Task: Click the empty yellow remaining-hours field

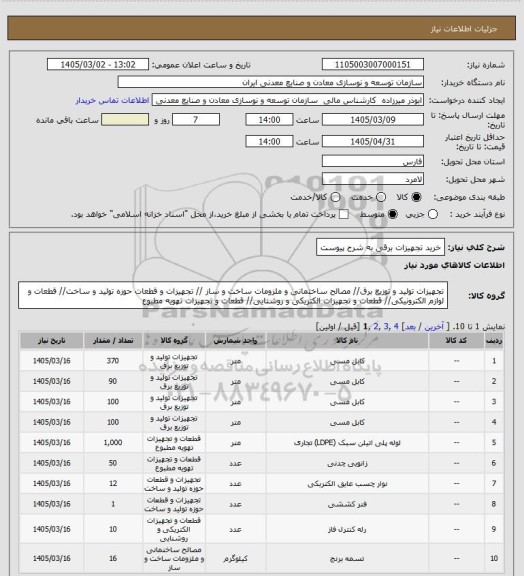Action: (125, 120)
